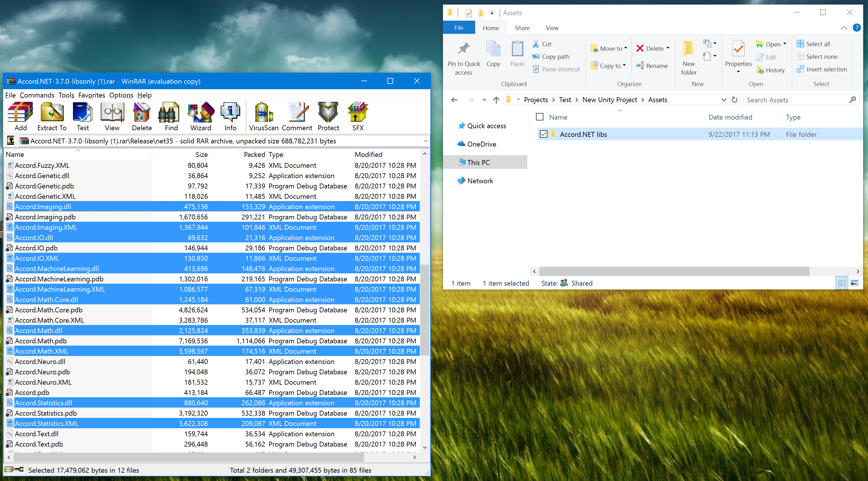Screen dimensions: 868x481
Task: Open the Commands menu in WinRAR
Action: point(37,95)
